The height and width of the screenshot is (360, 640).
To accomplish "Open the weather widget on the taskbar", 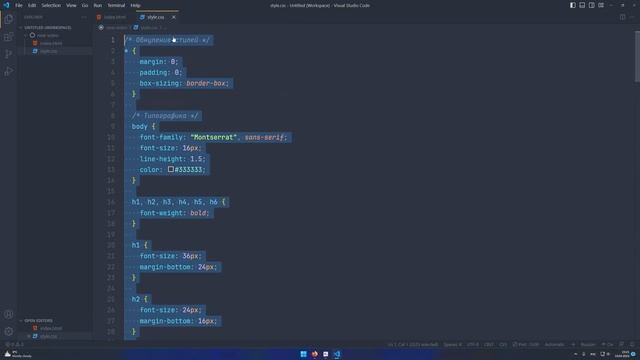I will [x=17, y=354].
